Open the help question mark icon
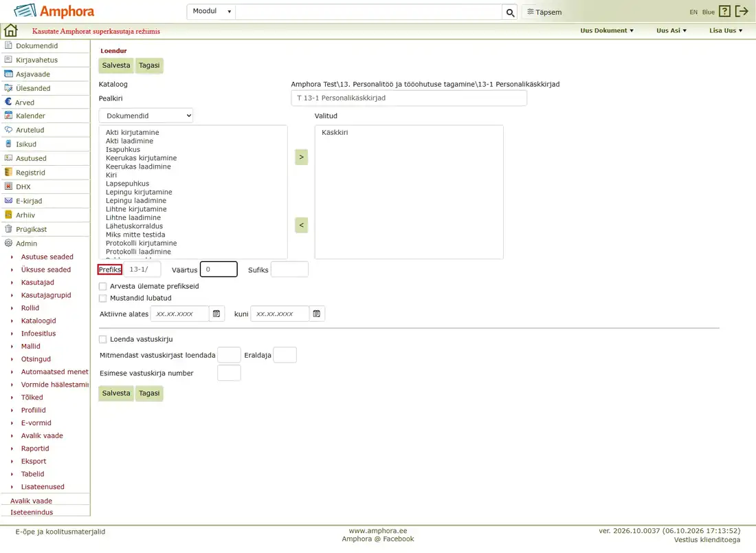Screen dimensions: 756x553 724,12
